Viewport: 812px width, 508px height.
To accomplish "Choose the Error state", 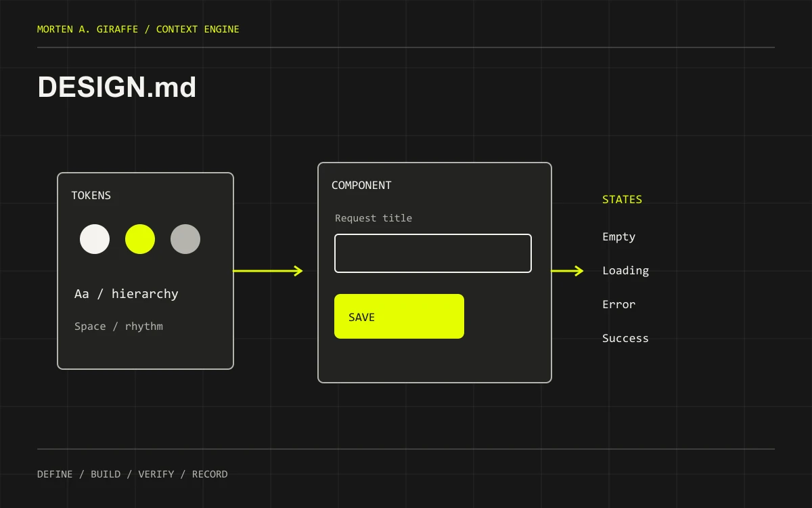I will tap(619, 304).
